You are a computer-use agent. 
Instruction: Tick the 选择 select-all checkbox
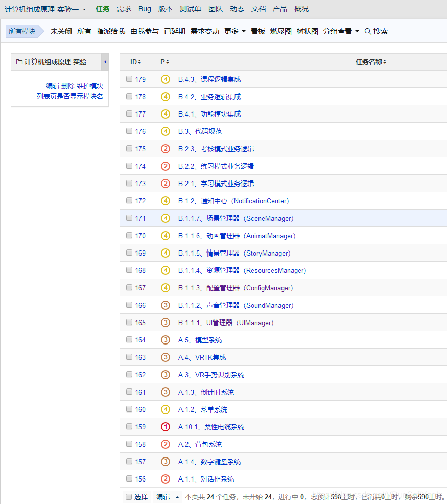[129, 497]
